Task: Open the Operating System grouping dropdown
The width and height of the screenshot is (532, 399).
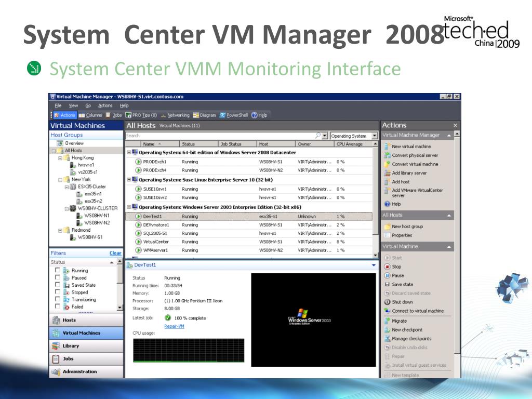Action: [x=375, y=136]
